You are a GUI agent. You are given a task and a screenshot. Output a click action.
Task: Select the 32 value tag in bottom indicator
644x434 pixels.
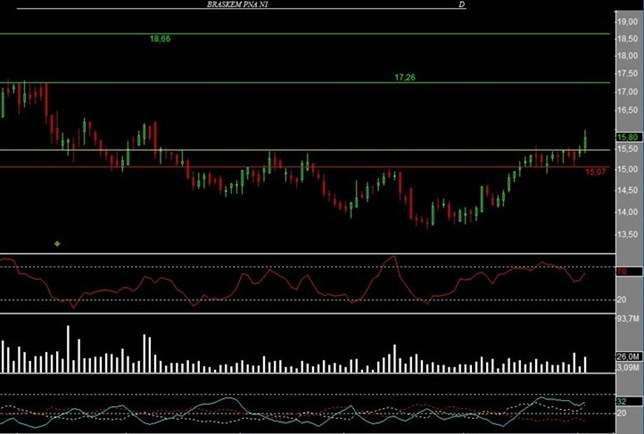point(621,401)
